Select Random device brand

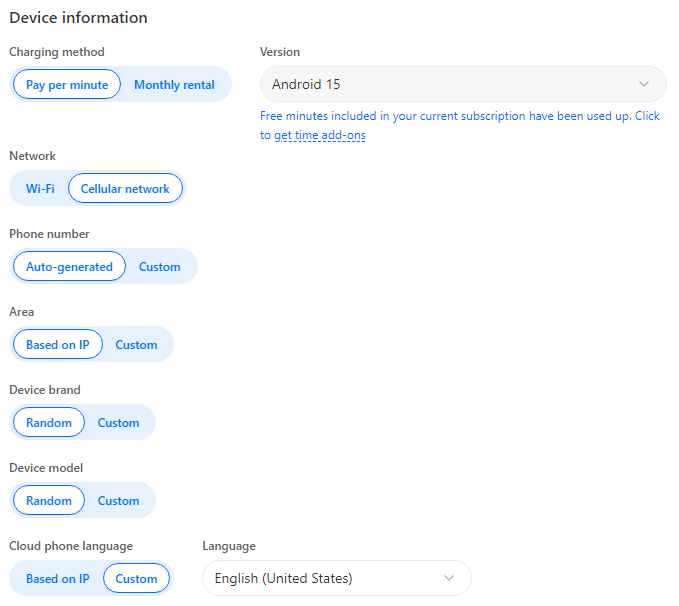click(x=49, y=422)
